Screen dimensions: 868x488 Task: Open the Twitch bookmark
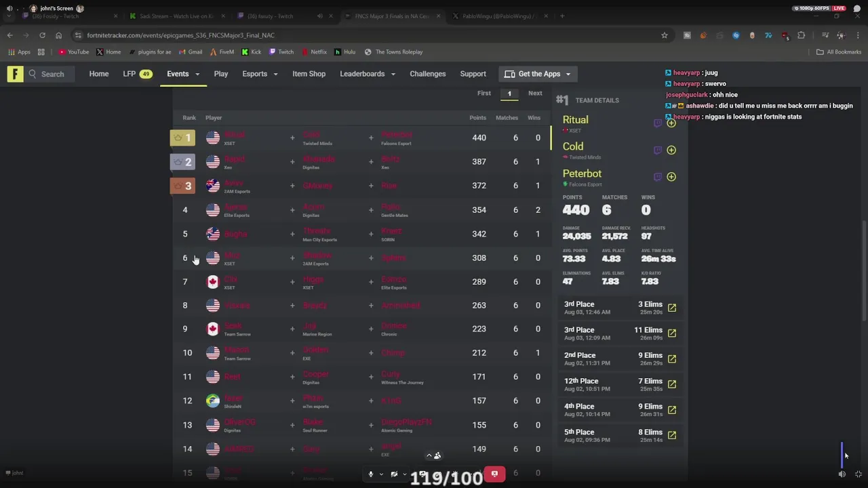click(281, 52)
